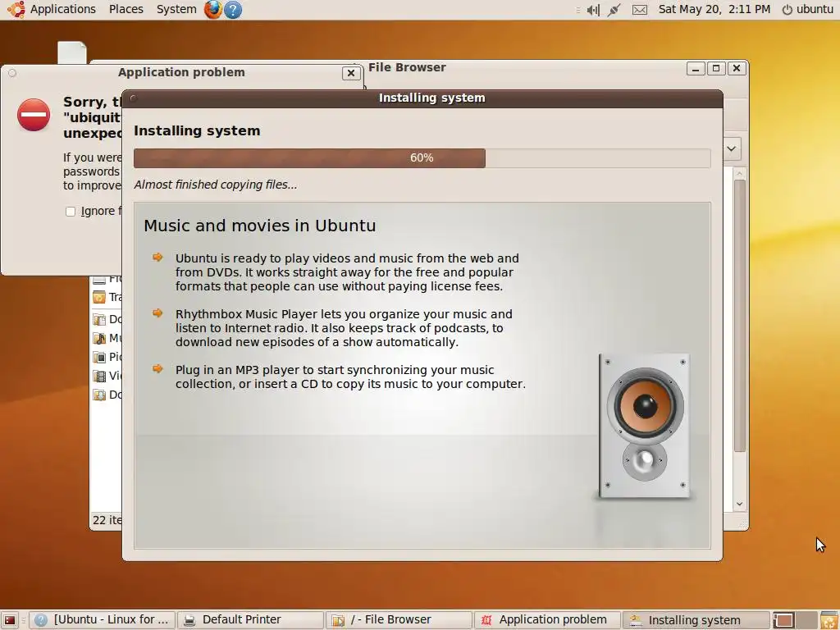The image size is (840, 630).
Task: Switch to the File Browser taskbar entry
Action: (399, 620)
